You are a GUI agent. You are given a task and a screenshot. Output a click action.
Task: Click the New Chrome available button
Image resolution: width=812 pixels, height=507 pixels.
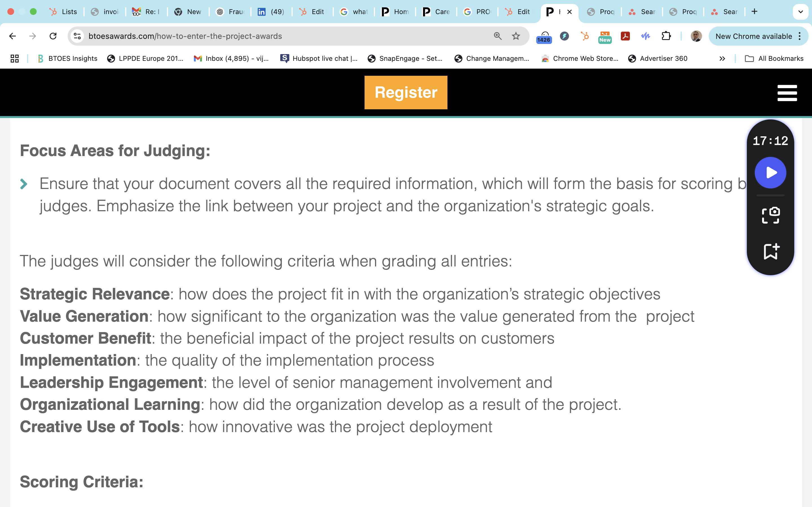point(753,36)
